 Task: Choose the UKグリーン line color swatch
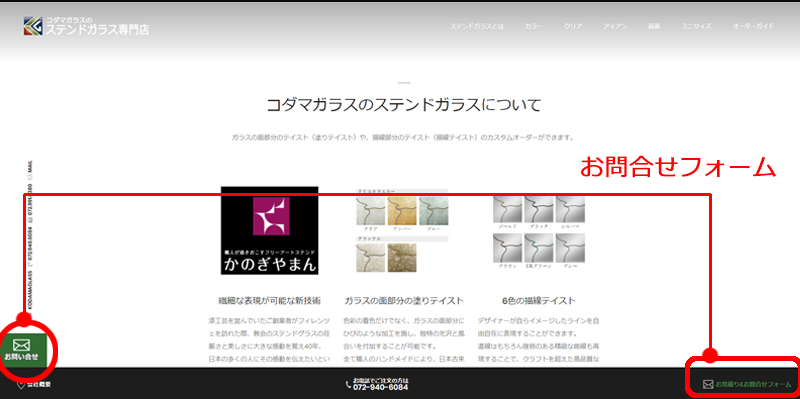pos(539,247)
